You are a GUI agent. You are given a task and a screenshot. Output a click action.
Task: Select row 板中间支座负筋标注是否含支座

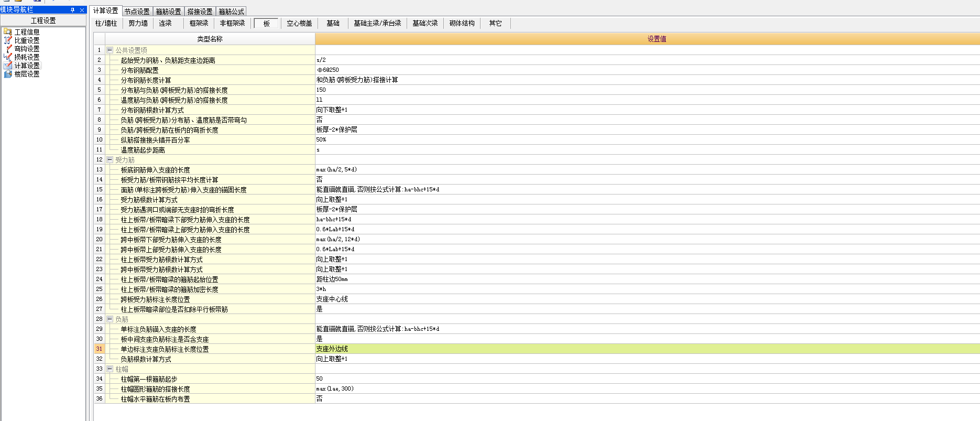point(210,339)
